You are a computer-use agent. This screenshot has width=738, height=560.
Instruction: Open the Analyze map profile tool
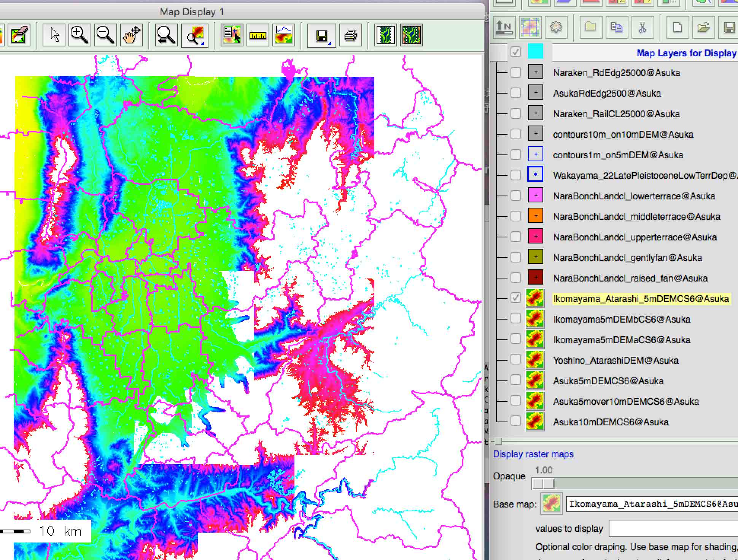point(284,35)
